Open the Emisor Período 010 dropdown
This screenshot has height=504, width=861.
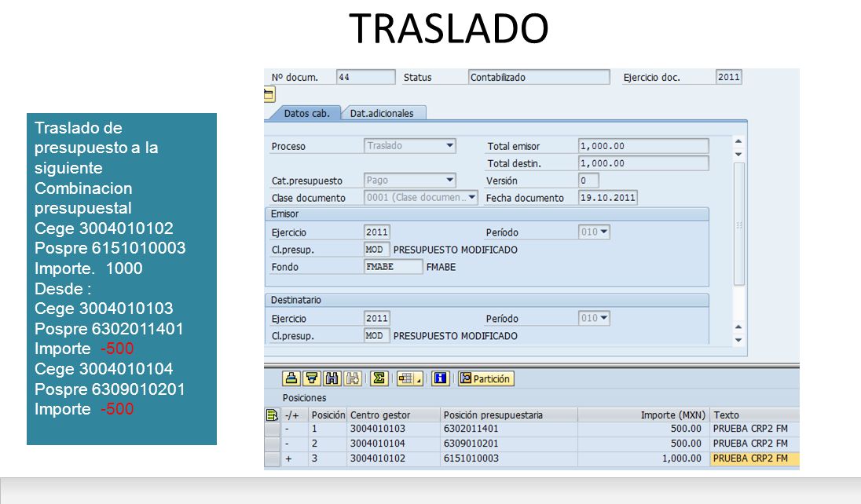[x=604, y=232]
